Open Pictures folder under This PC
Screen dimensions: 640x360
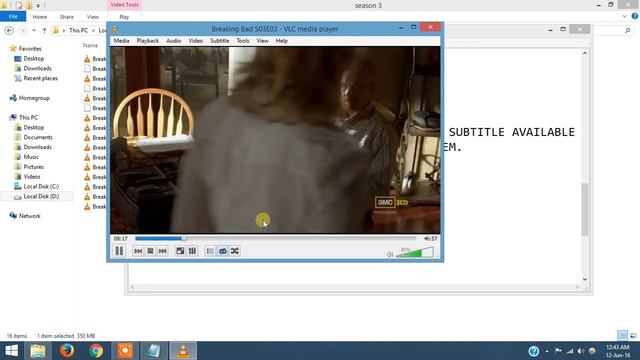(33, 167)
